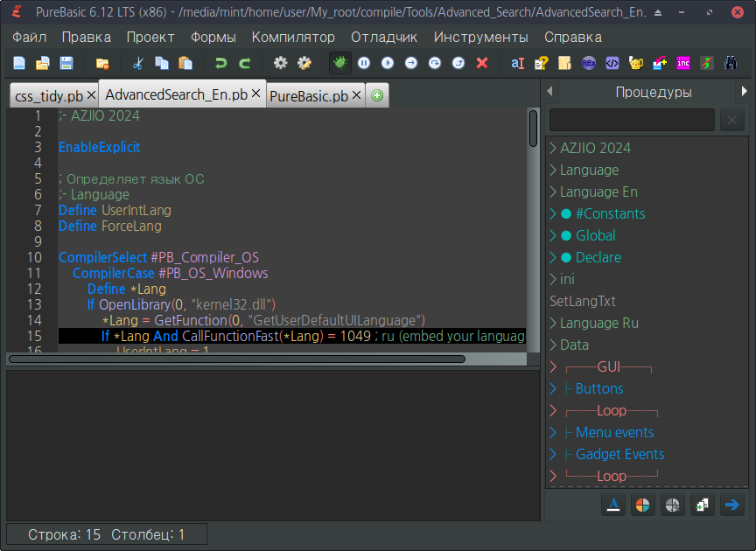This screenshot has width=756, height=551.
Task: Click the gray circle with A button
Action: pyautogui.click(x=673, y=505)
